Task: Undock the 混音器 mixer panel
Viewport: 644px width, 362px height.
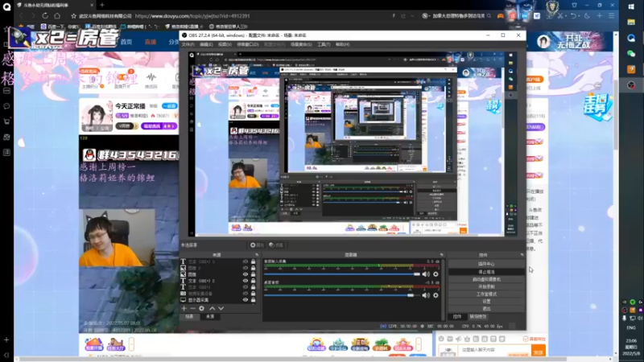Action: [441, 255]
